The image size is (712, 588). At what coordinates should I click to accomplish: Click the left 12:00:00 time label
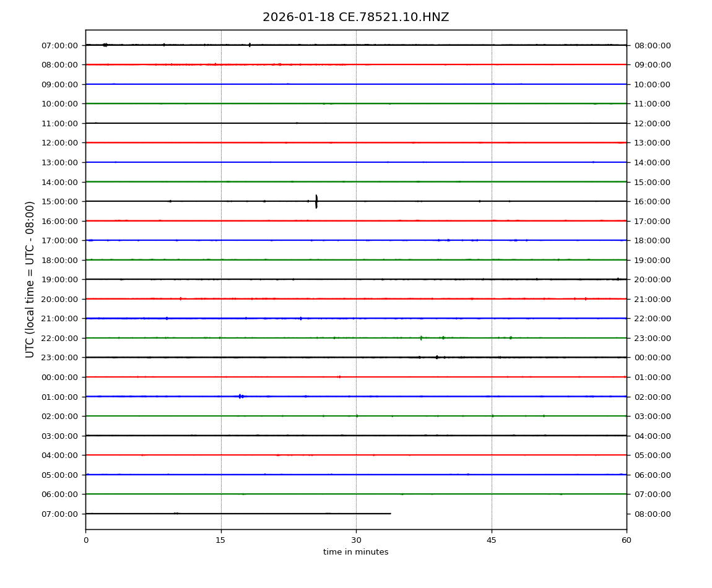tap(61, 143)
